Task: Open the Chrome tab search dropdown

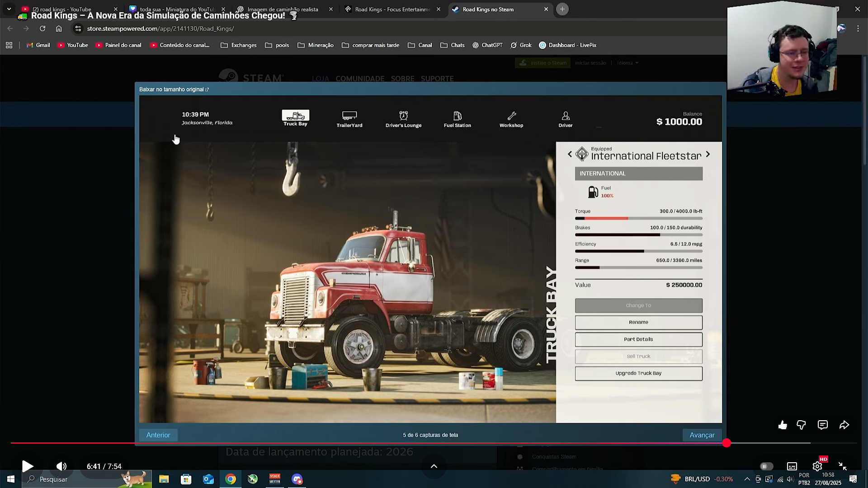Action: click(9, 9)
